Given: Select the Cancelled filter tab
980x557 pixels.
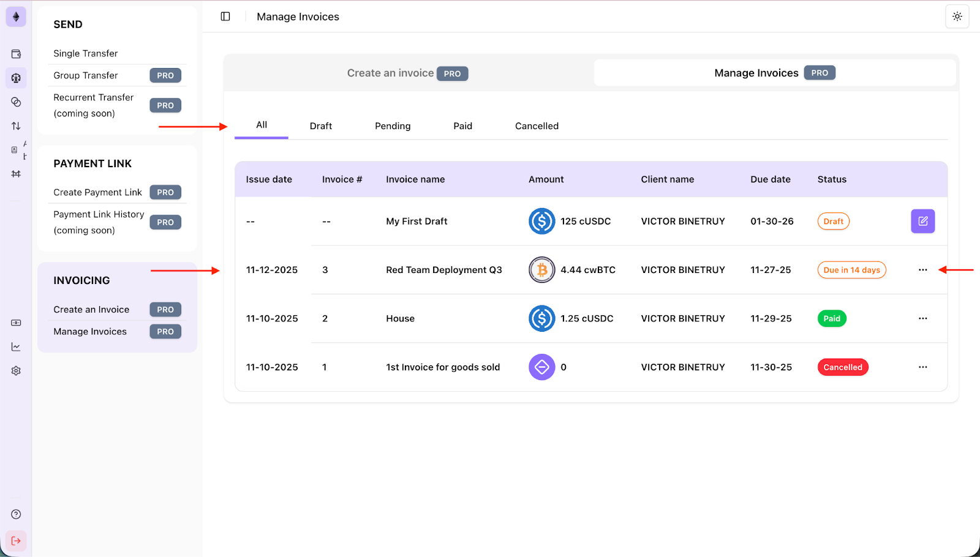Looking at the screenshot, I should coord(537,126).
